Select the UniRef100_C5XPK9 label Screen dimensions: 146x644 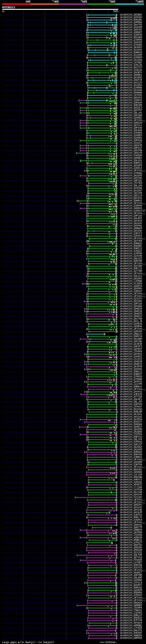tap(131, 352)
